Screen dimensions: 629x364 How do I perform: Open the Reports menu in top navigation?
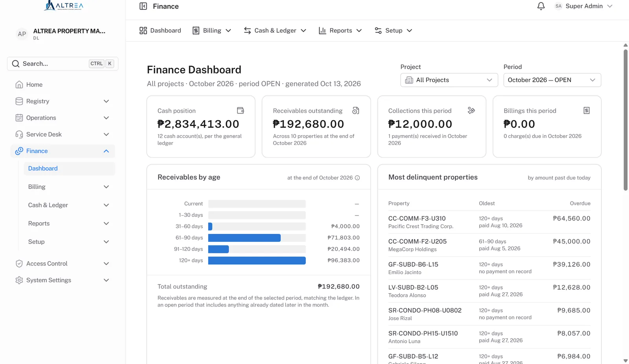(x=340, y=31)
